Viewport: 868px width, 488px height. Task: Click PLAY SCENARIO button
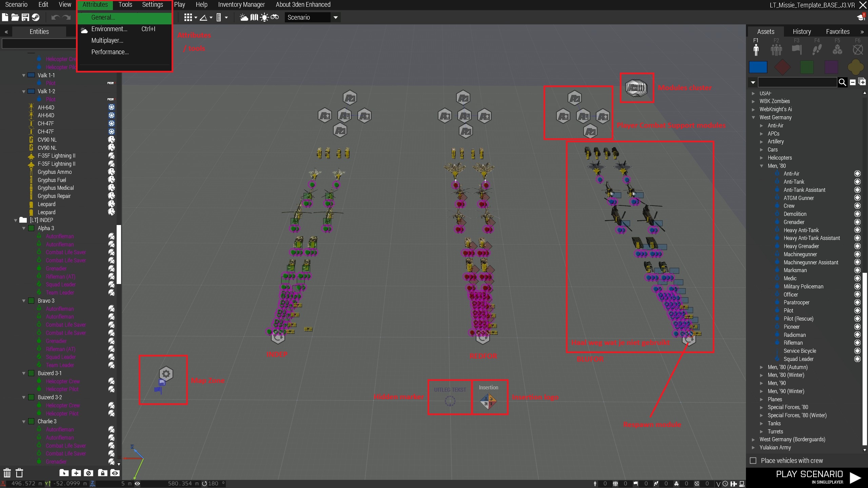pyautogui.click(x=807, y=477)
